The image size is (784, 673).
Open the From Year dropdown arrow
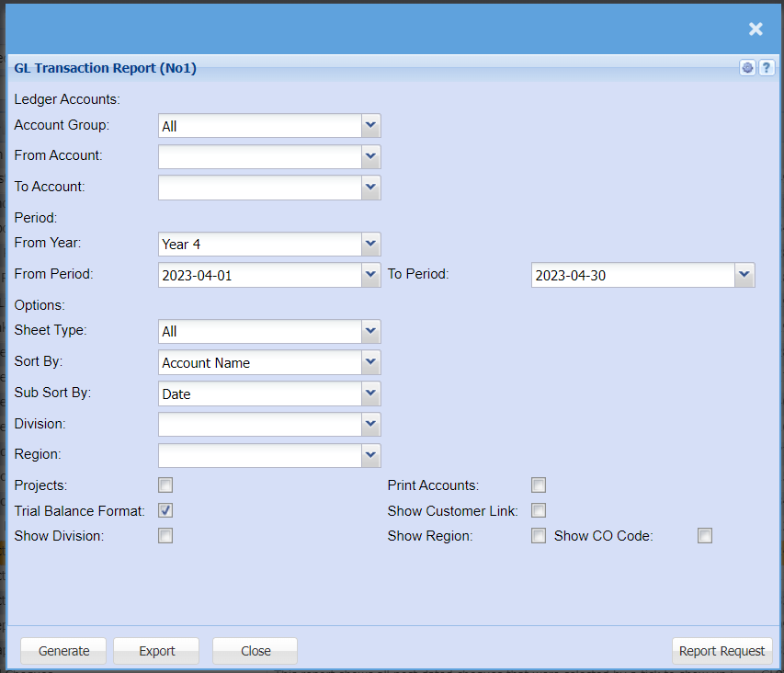pos(370,244)
